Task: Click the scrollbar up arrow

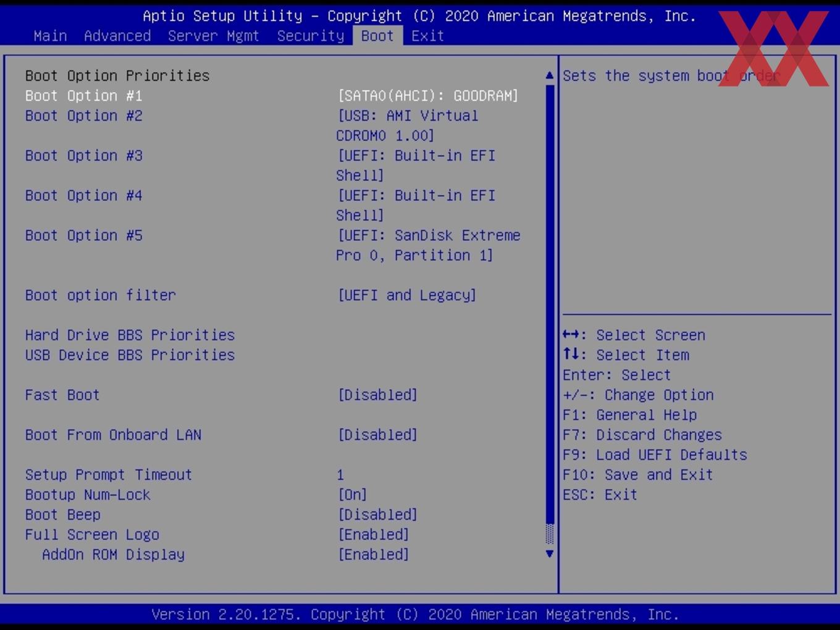Action: [550, 75]
